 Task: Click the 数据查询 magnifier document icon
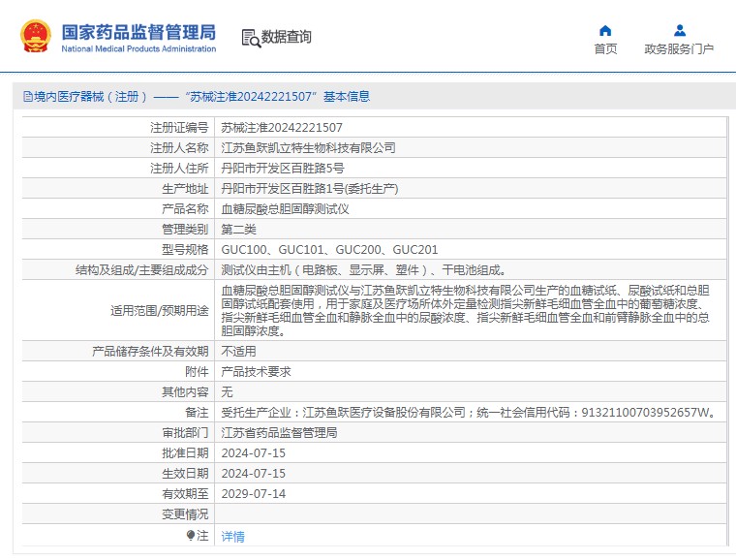[251, 38]
